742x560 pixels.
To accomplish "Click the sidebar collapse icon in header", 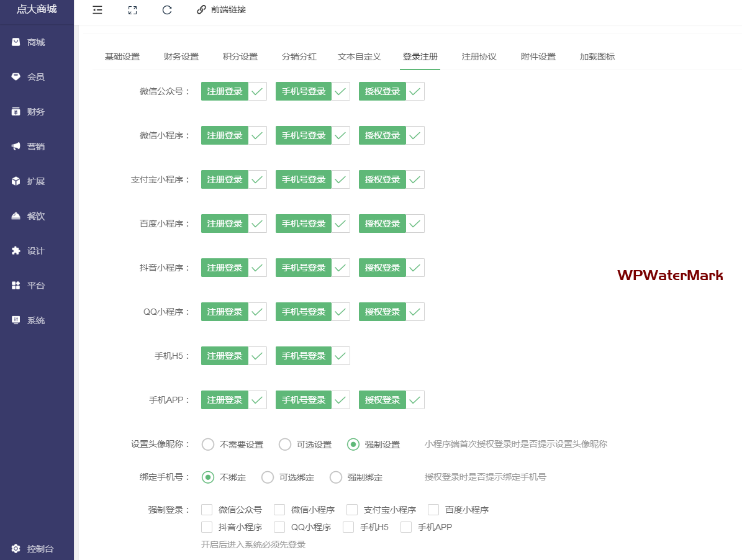I will pyautogui.click(x=97, y=10).
